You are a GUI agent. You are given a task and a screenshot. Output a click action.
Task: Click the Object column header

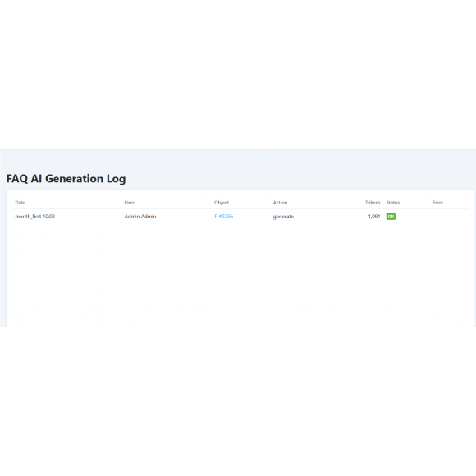[222, 203]
